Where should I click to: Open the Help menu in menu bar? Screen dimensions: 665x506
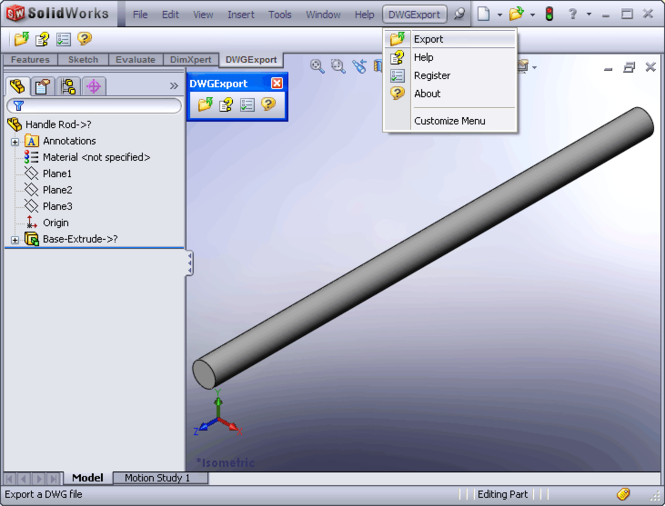[364, 14]
